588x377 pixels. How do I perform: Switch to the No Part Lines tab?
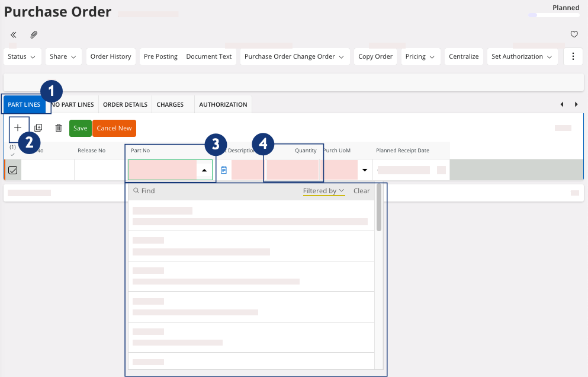point(73,105)
